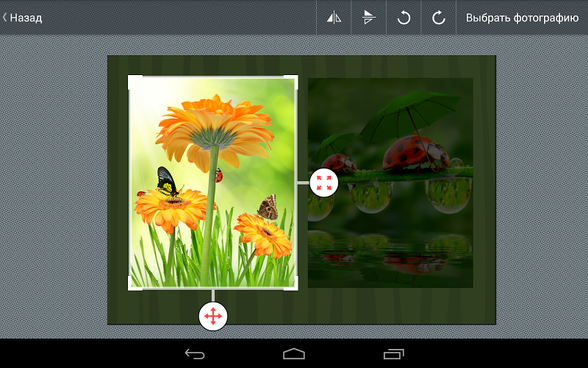Tap the Android back navigation button
This screenshot has width=588, height=368.
195,354
